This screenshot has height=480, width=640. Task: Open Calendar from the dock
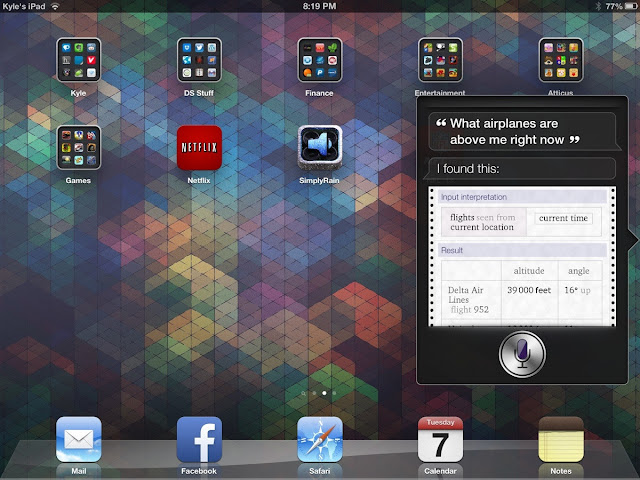[440, 439]
